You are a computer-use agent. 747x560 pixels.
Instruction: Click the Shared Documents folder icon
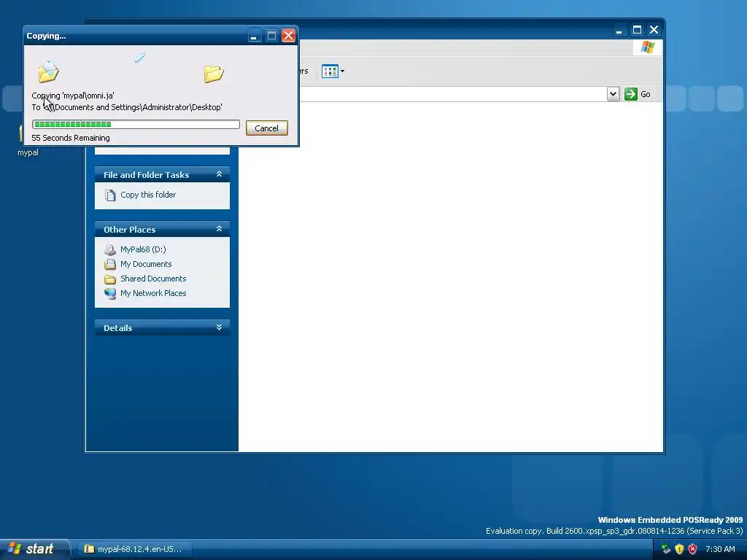[x=110, y=279]
